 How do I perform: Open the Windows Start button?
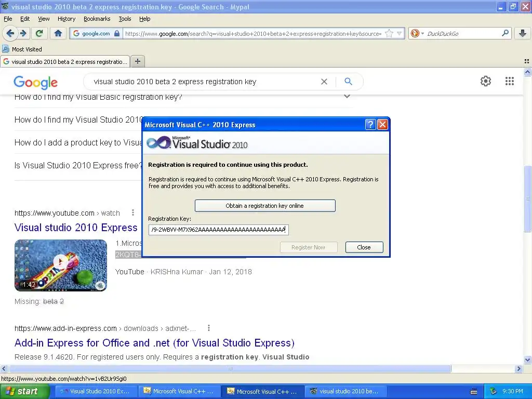point(24,391)
